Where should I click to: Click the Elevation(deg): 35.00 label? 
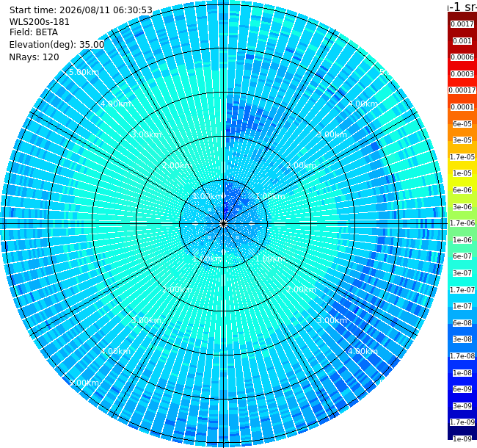57,45
